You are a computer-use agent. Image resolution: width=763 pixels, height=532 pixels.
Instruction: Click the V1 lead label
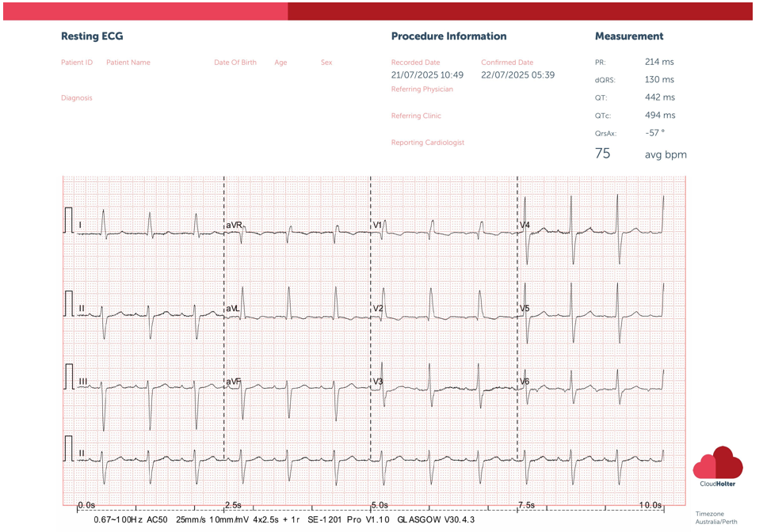click(378, 226)
